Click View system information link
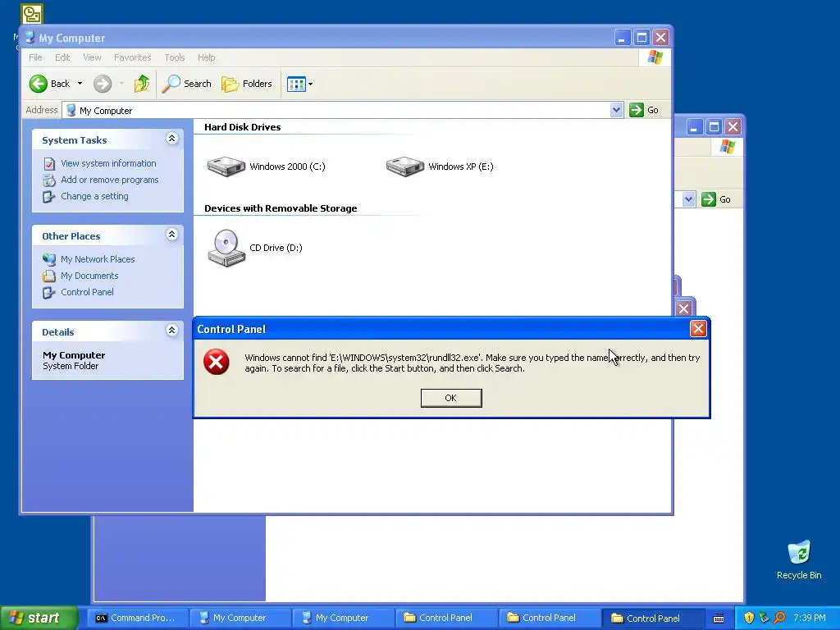This screenshot has height=630, width=840. [x=108, y=163]
